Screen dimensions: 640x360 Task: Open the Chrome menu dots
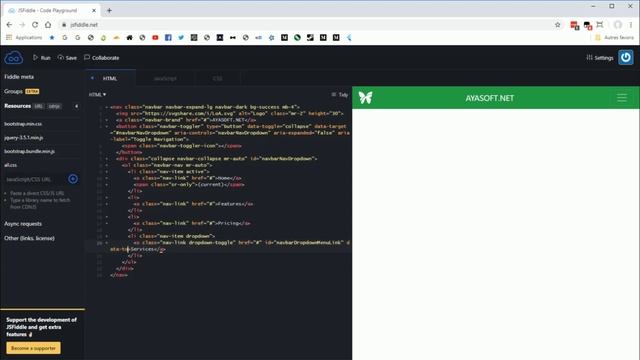pyautogui.click(x=631, y=25)
